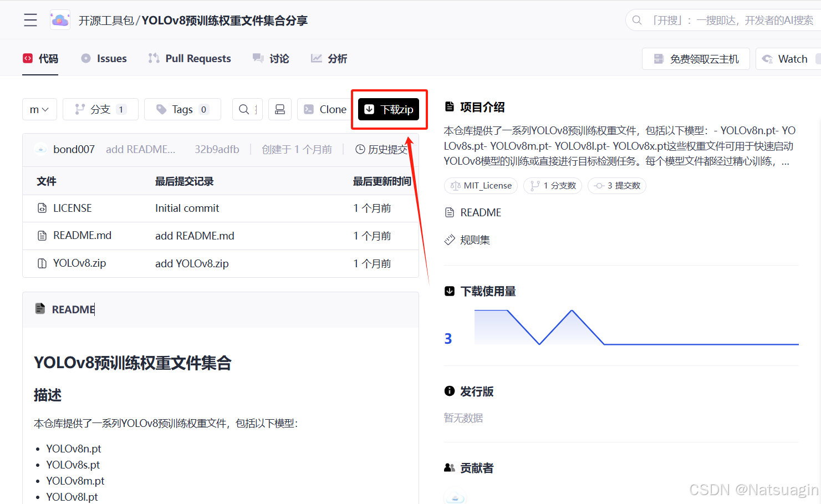Click the 最后提交记录 column header
Viewport: 821px width, 504px height.
pyautogui.click(x=185, y=181)
